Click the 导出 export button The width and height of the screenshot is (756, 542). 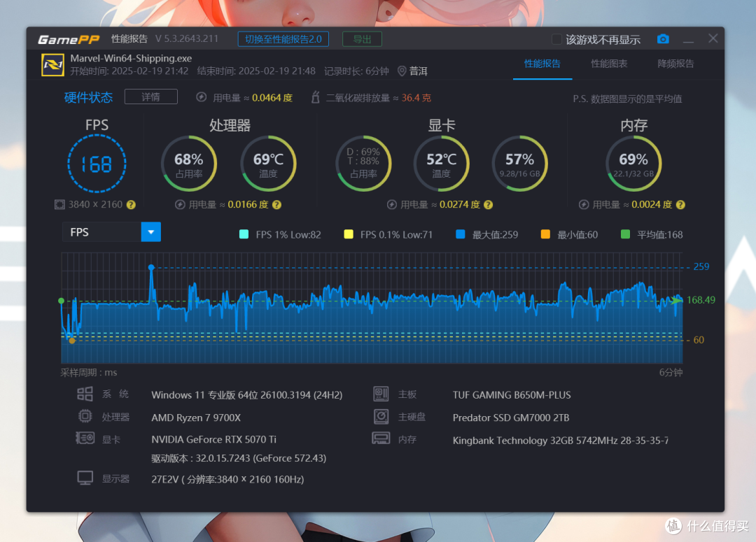coord(362,39)
